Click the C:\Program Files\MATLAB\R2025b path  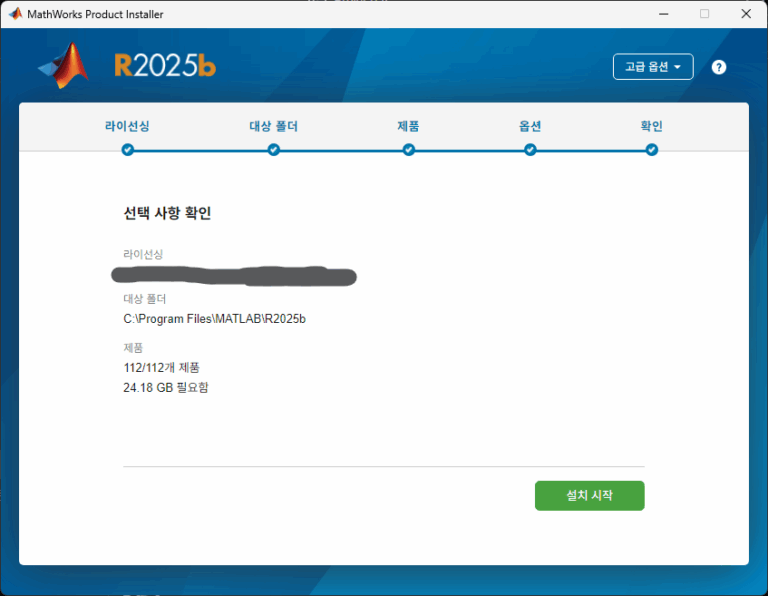[x=214, y=319]
